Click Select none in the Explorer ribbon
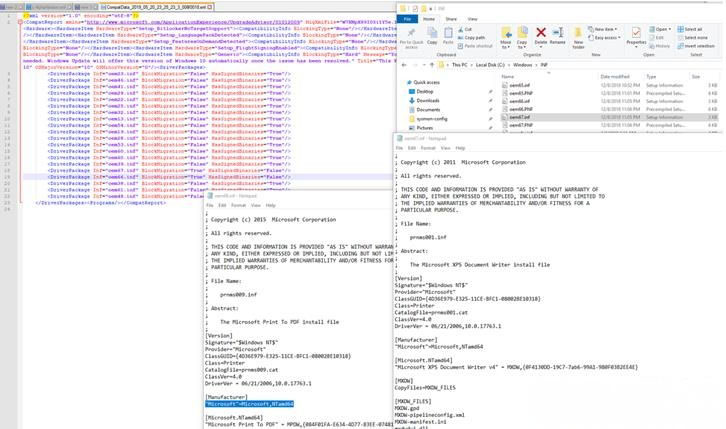 [693, 37]
